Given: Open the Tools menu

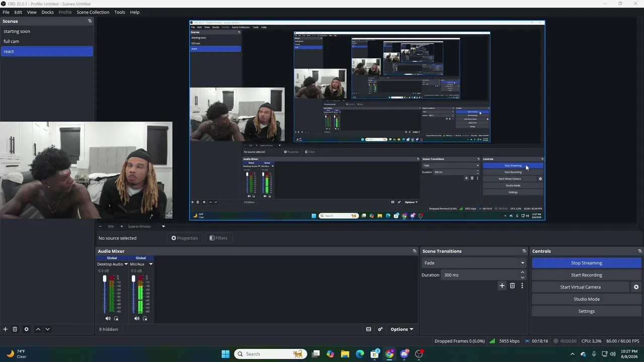Looking at the screenshot, I should 120,12.
